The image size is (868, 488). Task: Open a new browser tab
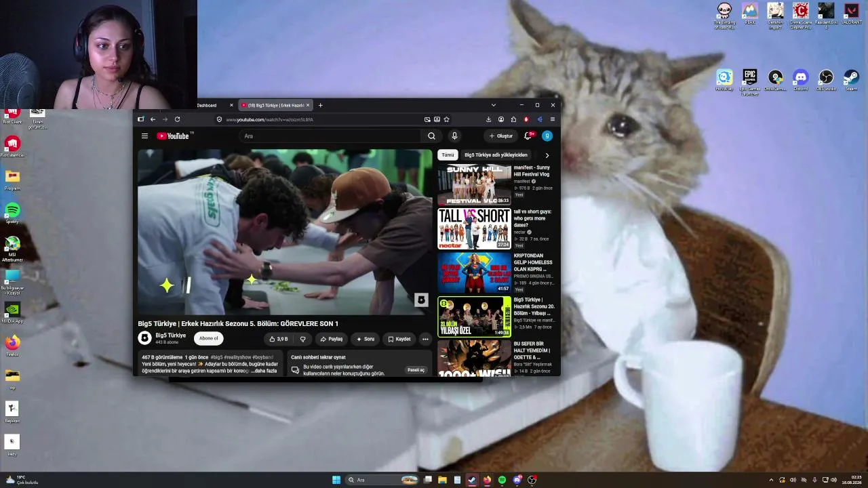pos(321,105)
